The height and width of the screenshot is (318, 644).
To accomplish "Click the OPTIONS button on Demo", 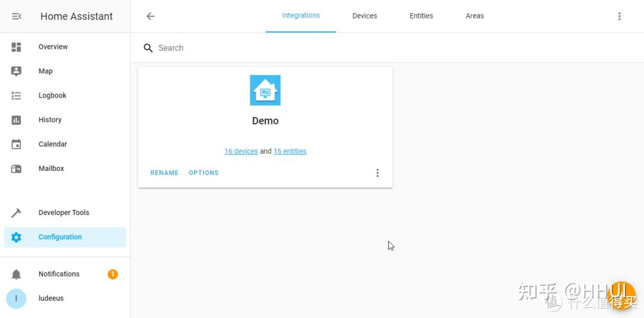I will click(204, 173).
